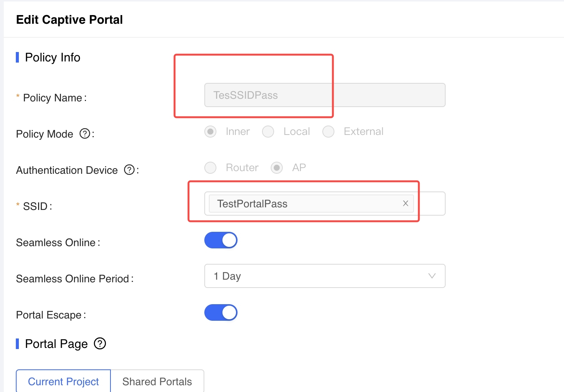Click the dropdown arrow beside 1 Day
Viewport: 564px width, 392px height.
click(x=432, y=276)
